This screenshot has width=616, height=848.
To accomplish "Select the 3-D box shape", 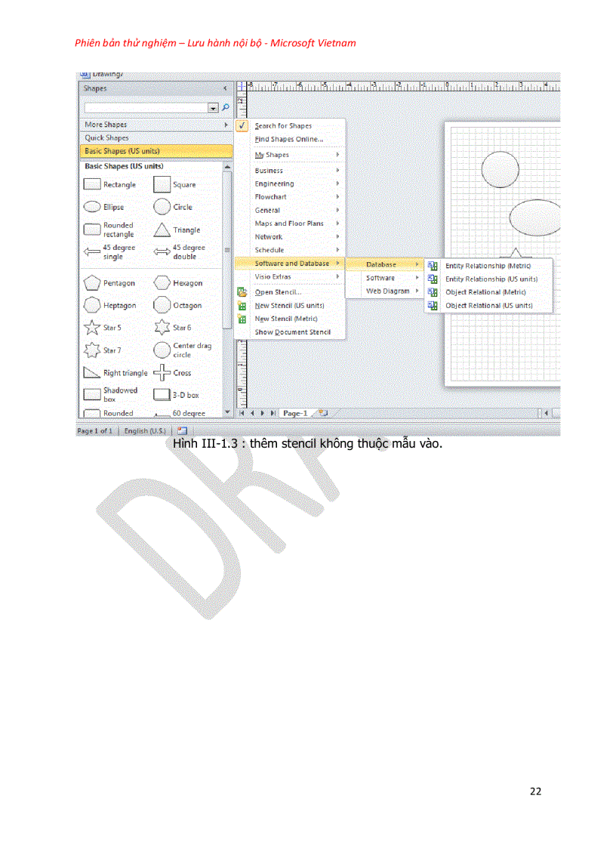I will [162, 394].
